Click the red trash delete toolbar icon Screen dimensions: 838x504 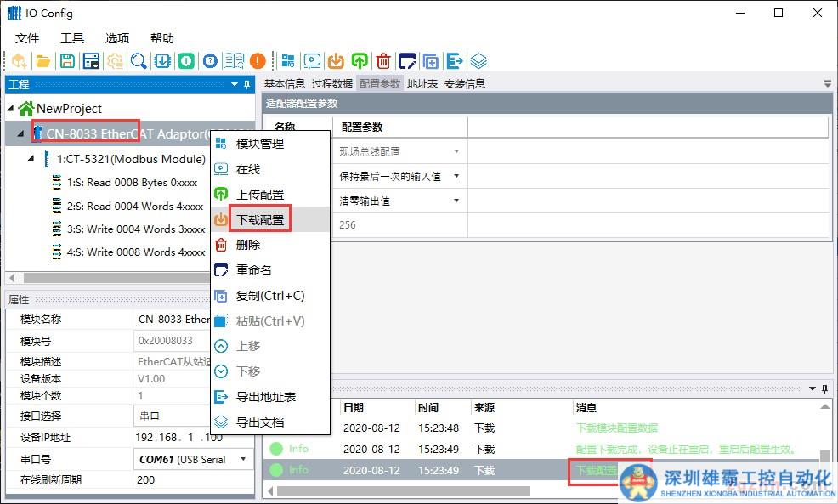(x=384, y=61)
